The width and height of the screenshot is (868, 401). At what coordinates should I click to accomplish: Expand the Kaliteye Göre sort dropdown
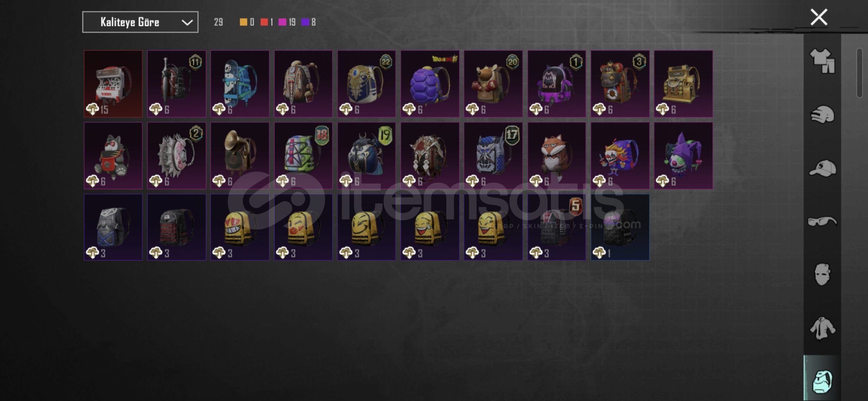pos(140,22)
